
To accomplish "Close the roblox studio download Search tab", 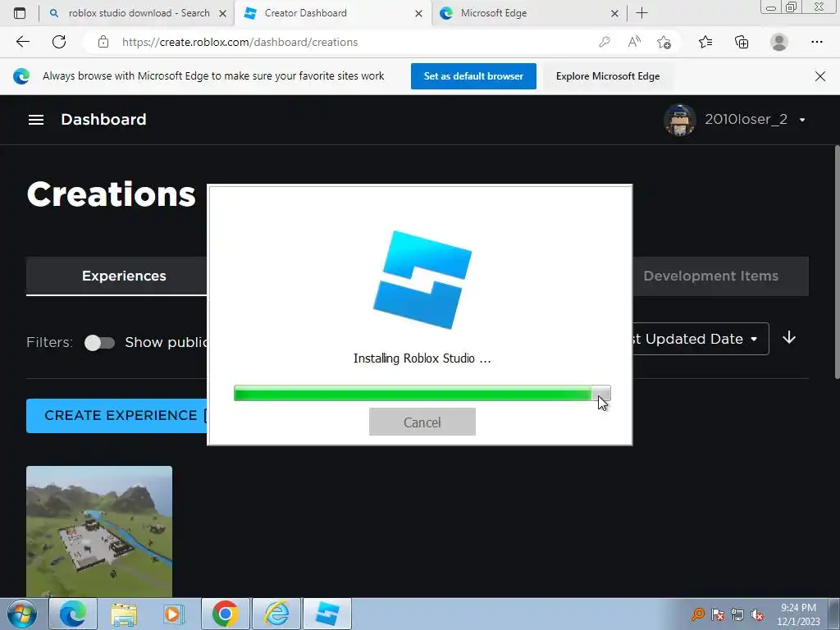I will point(222,14).
